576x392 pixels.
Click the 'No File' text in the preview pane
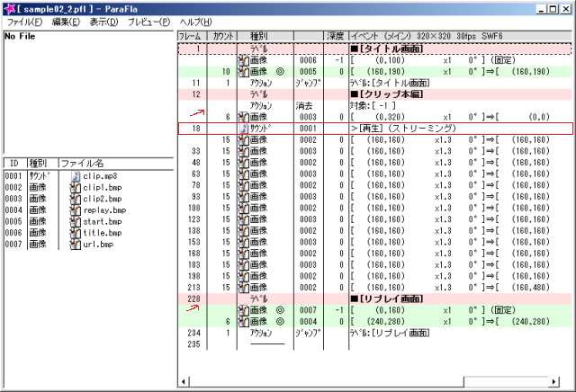pyautogui.click(x=20, y=36)
